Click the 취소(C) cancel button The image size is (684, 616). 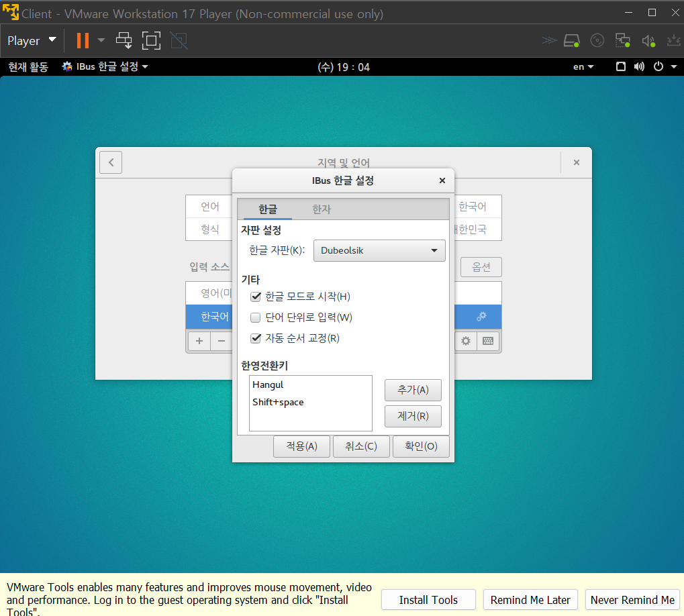361,446
